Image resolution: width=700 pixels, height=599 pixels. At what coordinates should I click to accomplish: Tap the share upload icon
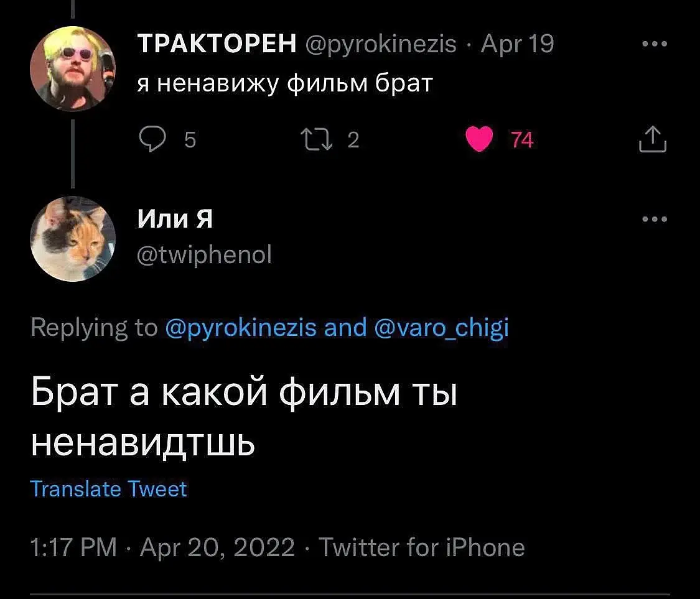652,140
